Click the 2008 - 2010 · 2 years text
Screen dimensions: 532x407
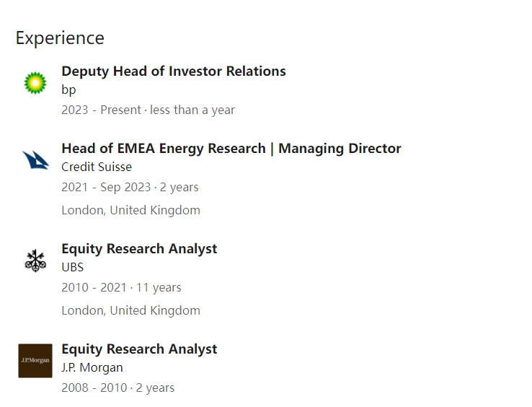(118, 388)
